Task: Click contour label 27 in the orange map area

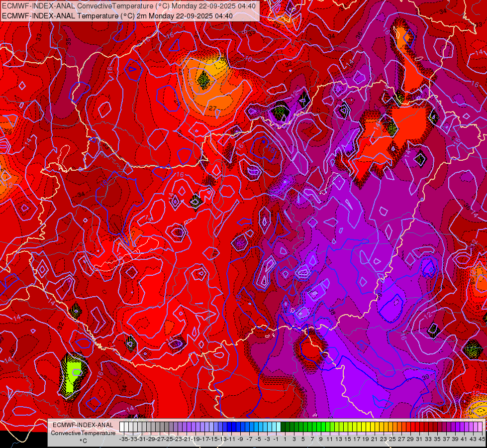Action: (x=212, y=108)
